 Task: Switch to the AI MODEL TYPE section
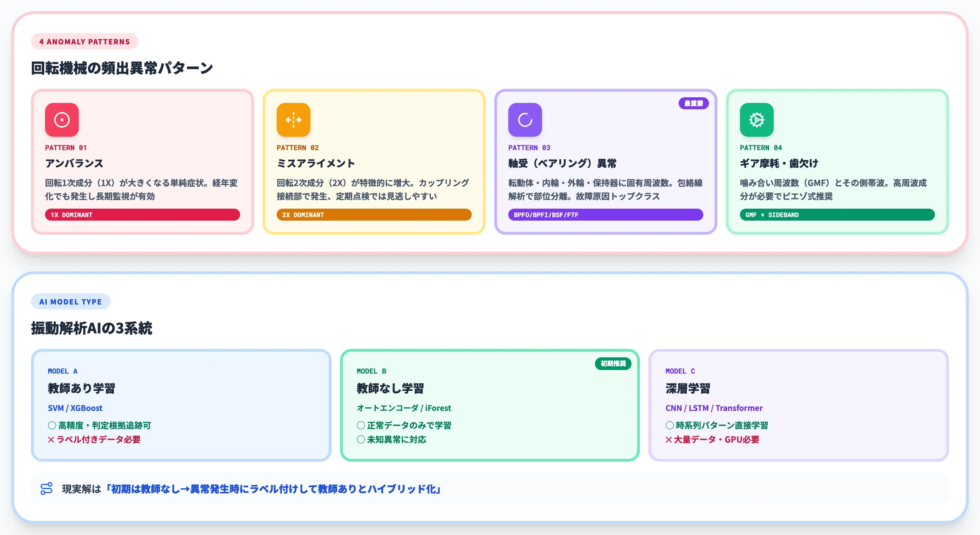pos(70,302)
